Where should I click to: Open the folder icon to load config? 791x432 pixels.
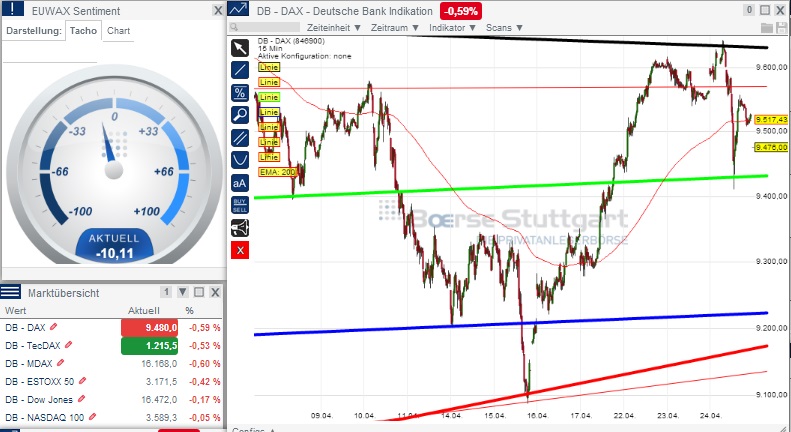pyautogui.click(x=767, y=28)
